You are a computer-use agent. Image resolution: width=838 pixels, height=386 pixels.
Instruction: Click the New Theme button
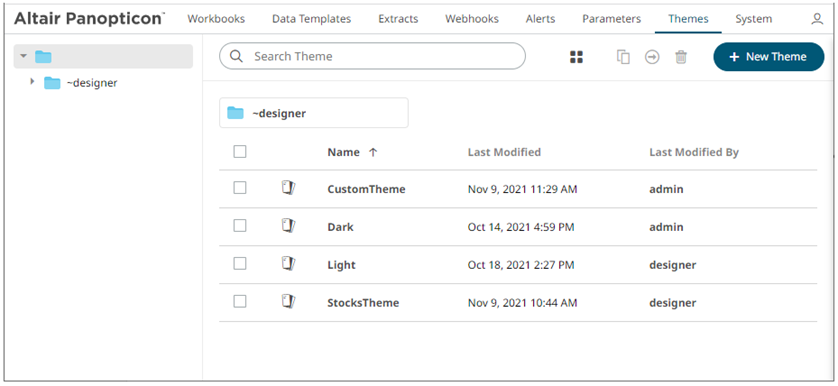[769, 57]
